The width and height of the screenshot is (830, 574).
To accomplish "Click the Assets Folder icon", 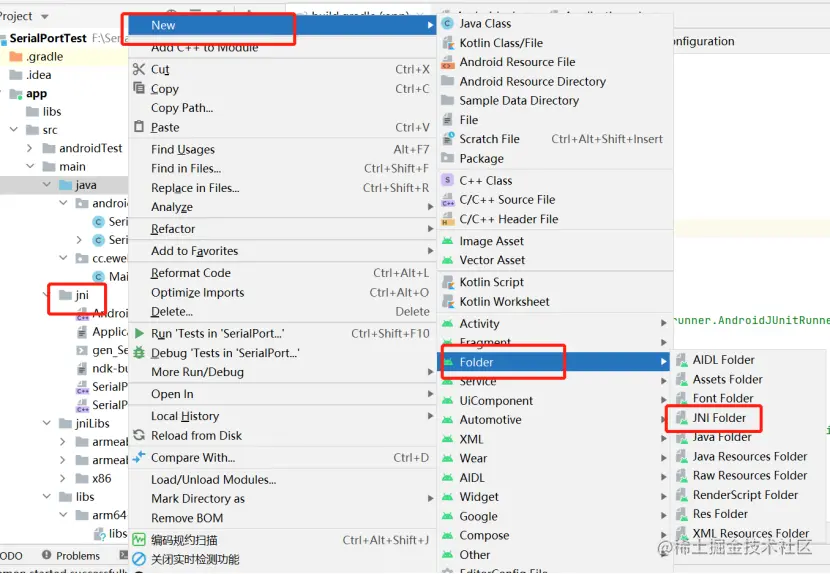I will (x=682, y=379).
